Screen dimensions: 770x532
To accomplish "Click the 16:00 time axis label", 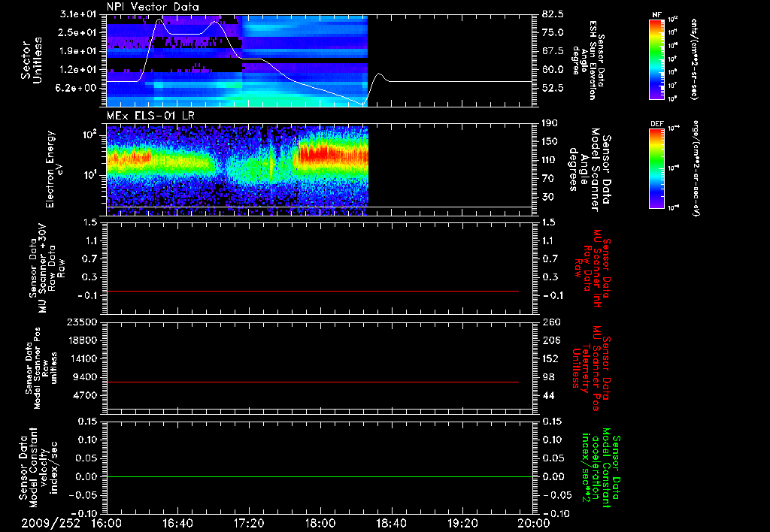I will 107,523.
